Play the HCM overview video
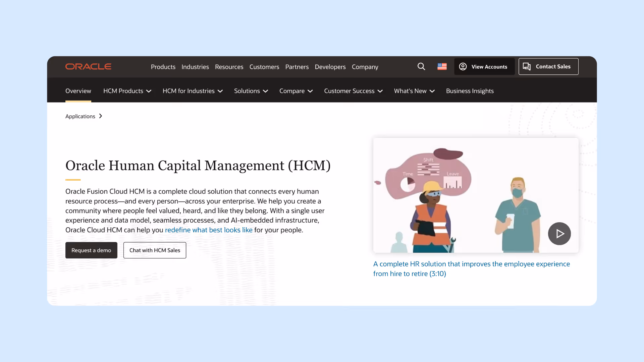The height and width of the screenshot is (362, 644). coord(559,234)
